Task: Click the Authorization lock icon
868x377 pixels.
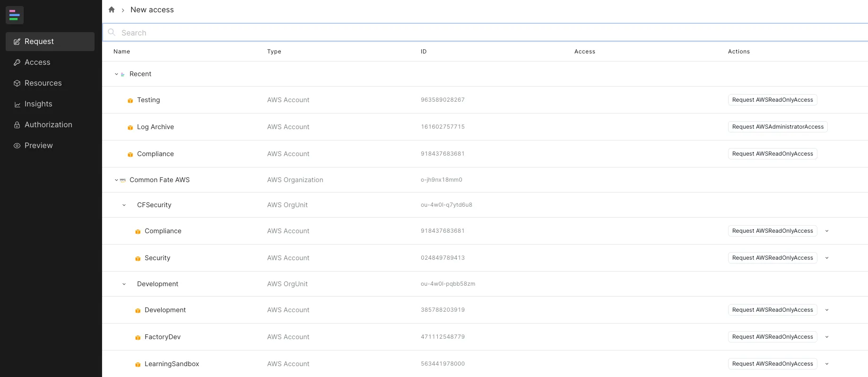Action: pyautogui.click(x=17, y=125)
